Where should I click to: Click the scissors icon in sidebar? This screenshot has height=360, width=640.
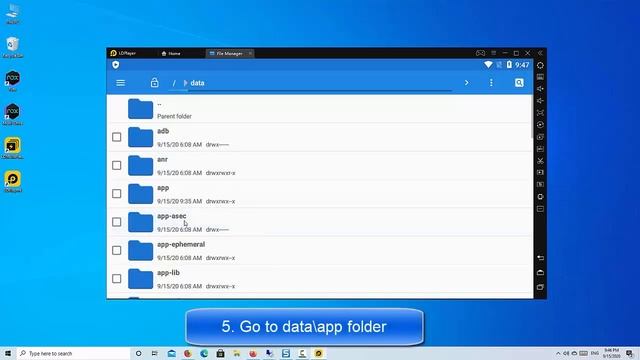(x=540, y=161)
